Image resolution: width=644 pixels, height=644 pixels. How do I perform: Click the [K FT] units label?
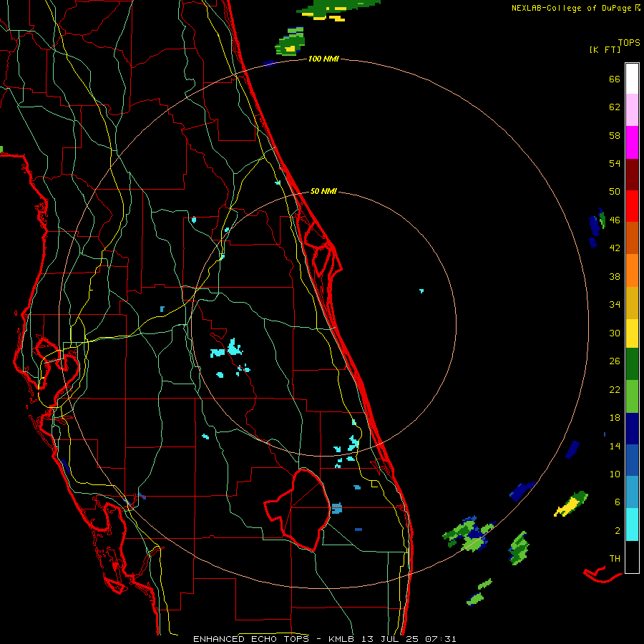click(x=605, y=50)
